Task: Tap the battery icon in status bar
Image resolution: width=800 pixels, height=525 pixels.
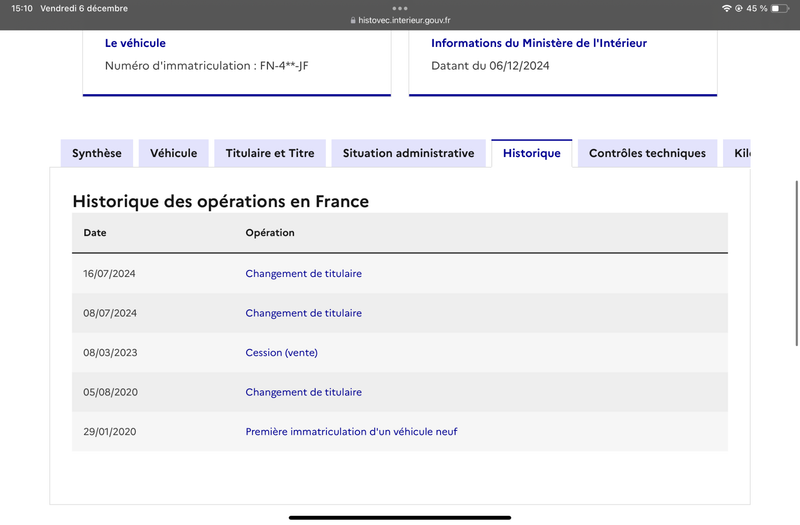Action: (780, 8)
